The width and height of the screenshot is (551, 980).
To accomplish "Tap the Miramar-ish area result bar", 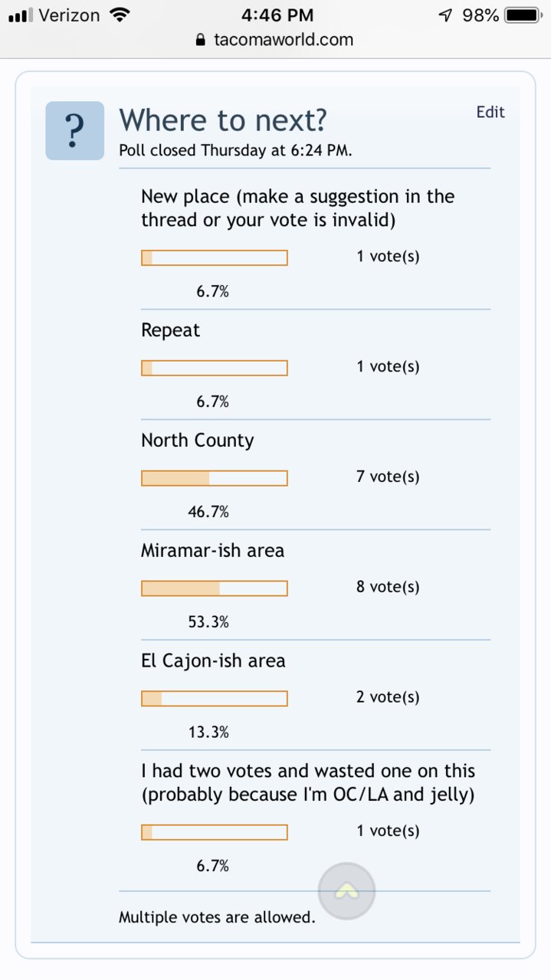I will pyautogui.click(x=215, y=588).
